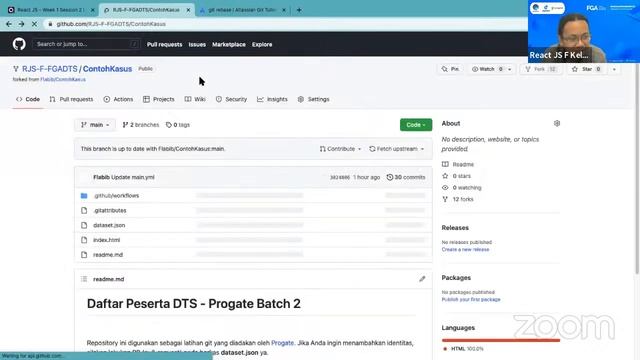Open the Contribute dropdown

[x=340, y=149]
